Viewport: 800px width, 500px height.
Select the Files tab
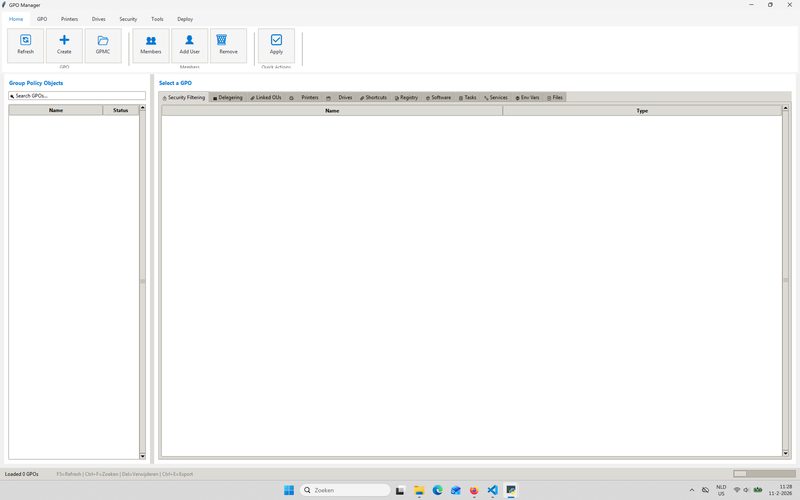pyautogui.click(x=555, y=97)
